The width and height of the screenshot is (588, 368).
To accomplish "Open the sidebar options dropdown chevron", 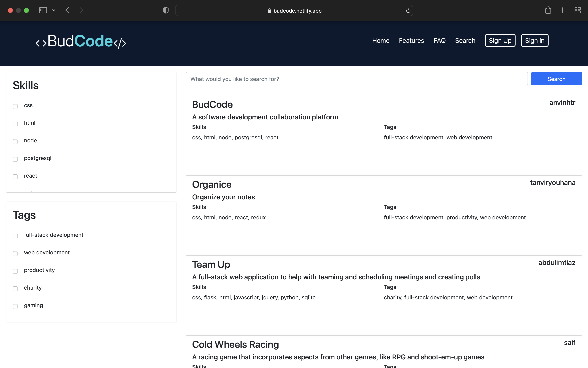I will [x=54, y=10].
